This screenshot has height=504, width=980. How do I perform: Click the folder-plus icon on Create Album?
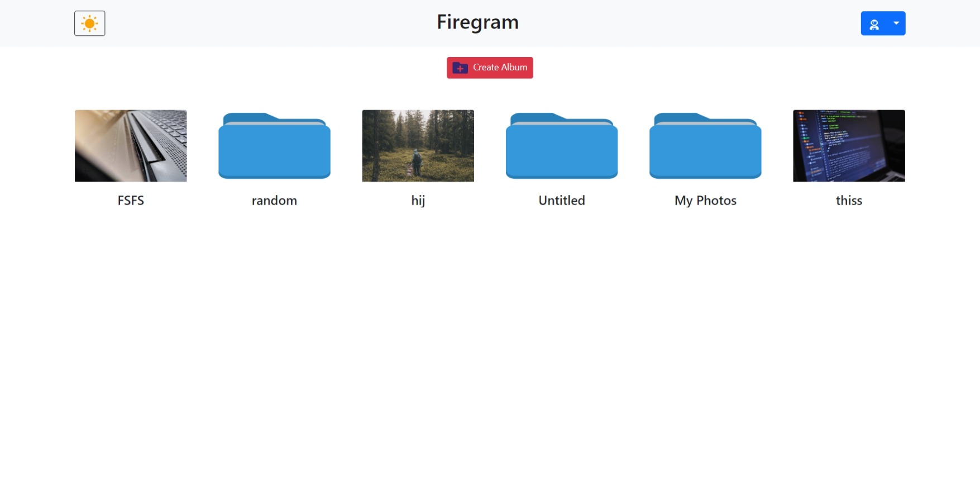[x=460, y=68]
